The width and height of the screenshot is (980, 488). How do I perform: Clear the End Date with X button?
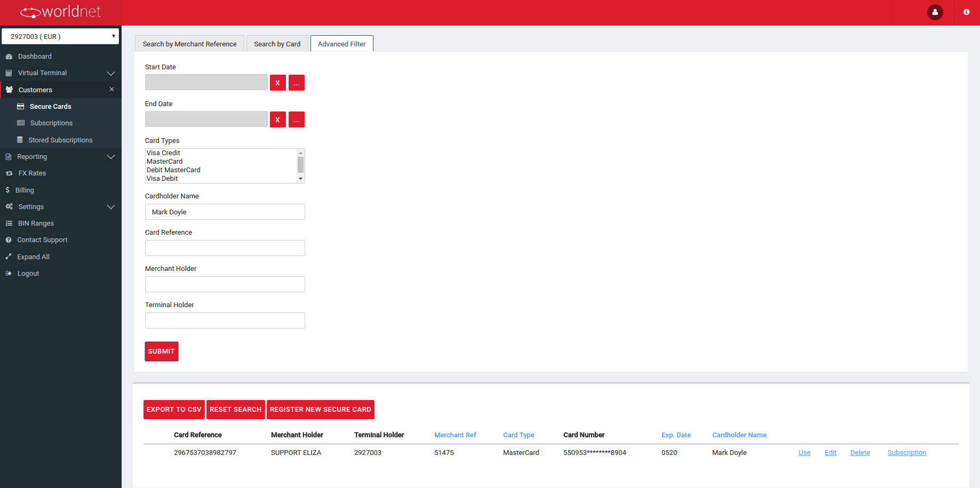pos(277,119)
